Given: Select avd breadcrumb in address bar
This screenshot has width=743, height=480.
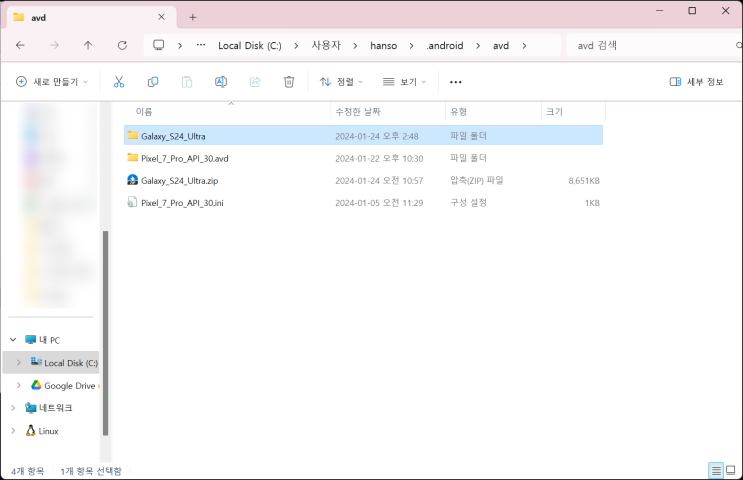Looking at the screenshot, I should (501, 45).
